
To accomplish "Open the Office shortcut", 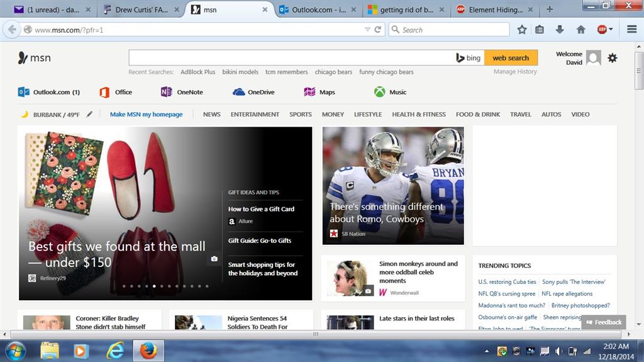I will pos(116,92).
